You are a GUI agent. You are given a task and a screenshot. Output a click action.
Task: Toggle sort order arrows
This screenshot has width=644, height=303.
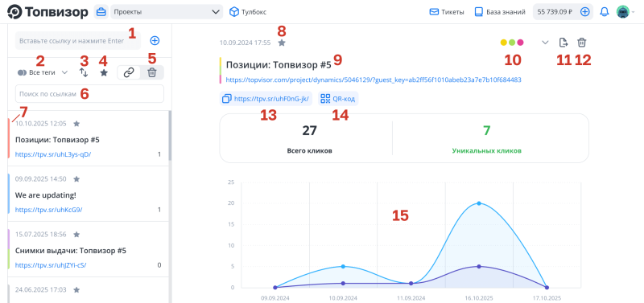[x=84, y=72]
